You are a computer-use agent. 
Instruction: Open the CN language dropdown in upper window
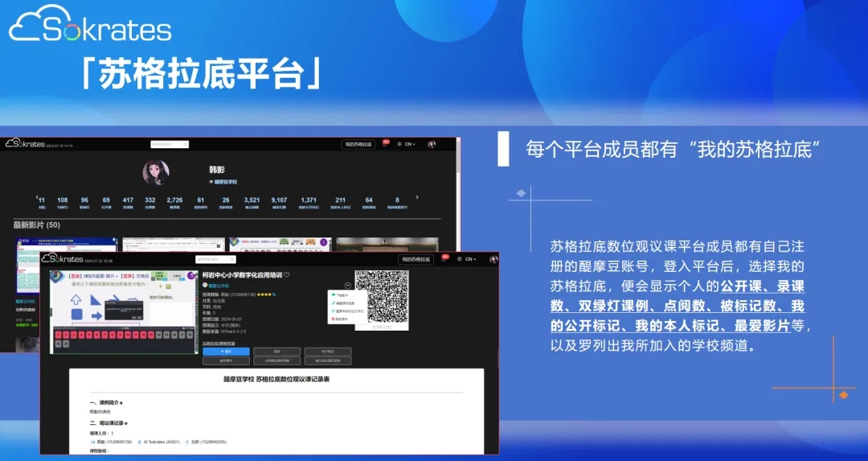point(409,144)
